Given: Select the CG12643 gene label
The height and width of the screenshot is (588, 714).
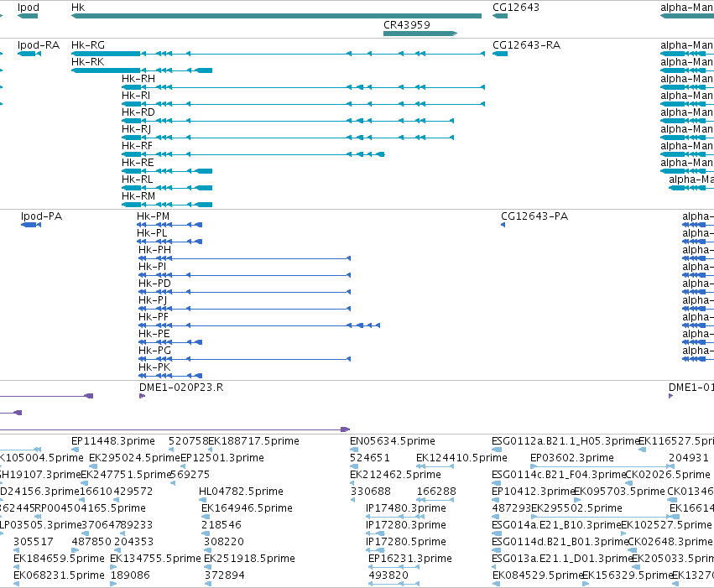Looking at the screenshot, I should tap(516, 8).
